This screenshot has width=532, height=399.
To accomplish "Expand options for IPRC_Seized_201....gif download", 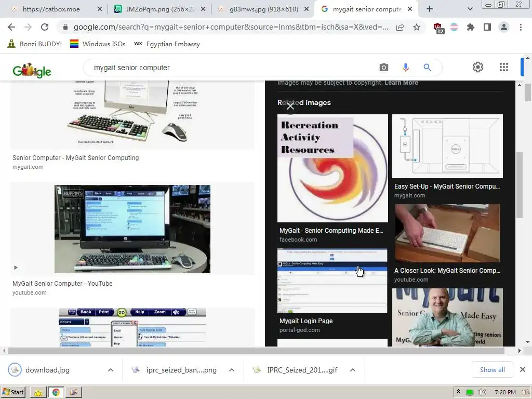I will [353, 370].
